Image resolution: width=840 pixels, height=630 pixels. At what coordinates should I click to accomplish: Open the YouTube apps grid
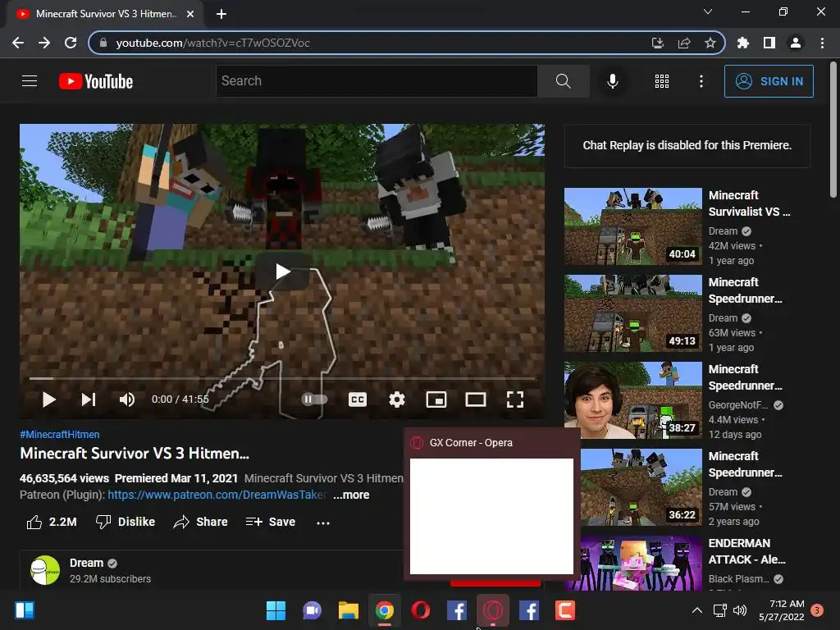coord(662,81)
